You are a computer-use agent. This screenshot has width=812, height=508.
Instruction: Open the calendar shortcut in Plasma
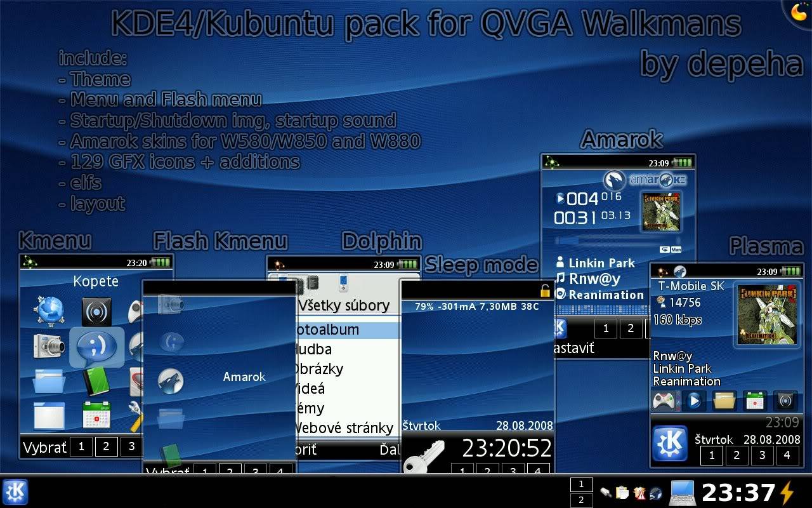point(755,401)
